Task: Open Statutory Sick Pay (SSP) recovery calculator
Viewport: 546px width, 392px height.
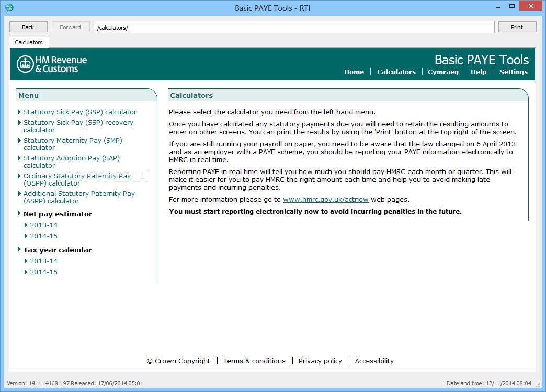Action: [78, 126]
